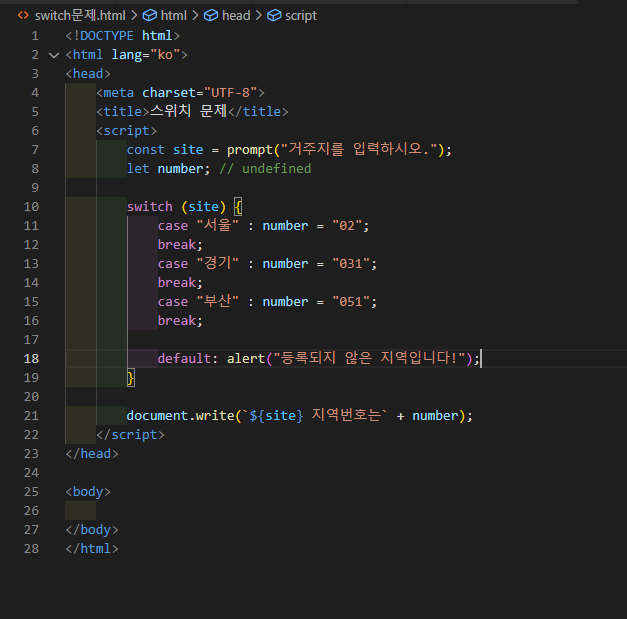Click the head breadcrumb cube icon
This screenshot has height=619, width=627.
coord(211,16)
